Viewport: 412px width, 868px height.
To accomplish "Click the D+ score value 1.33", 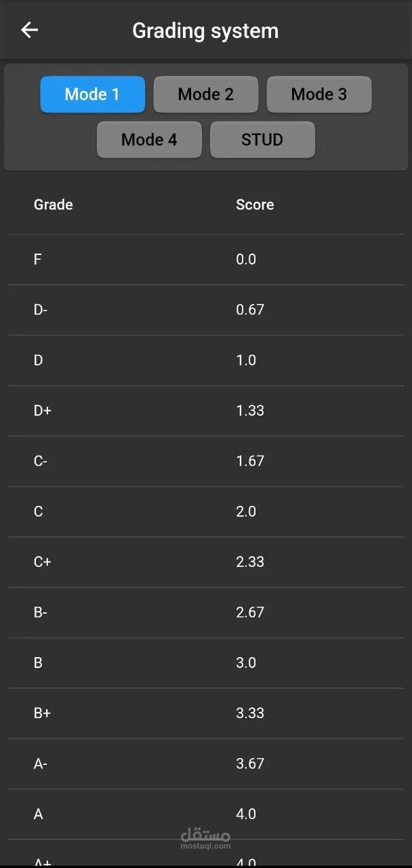I will tap(250, 410).
